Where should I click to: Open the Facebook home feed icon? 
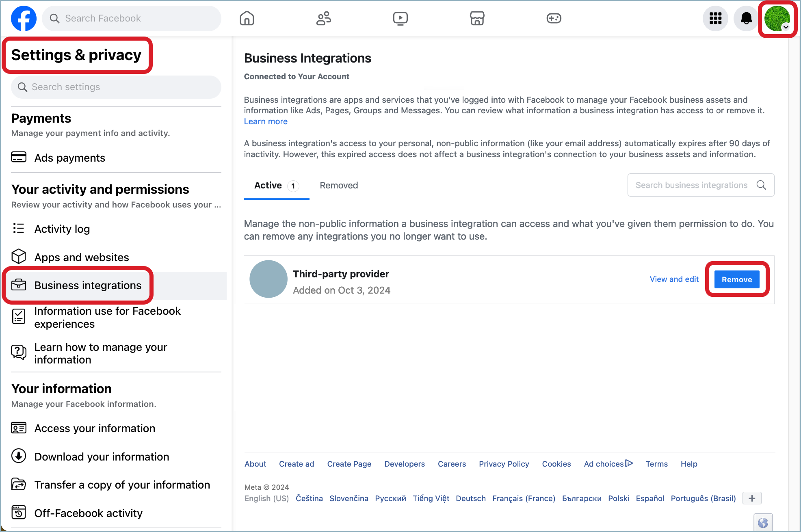tap(247, 18)
